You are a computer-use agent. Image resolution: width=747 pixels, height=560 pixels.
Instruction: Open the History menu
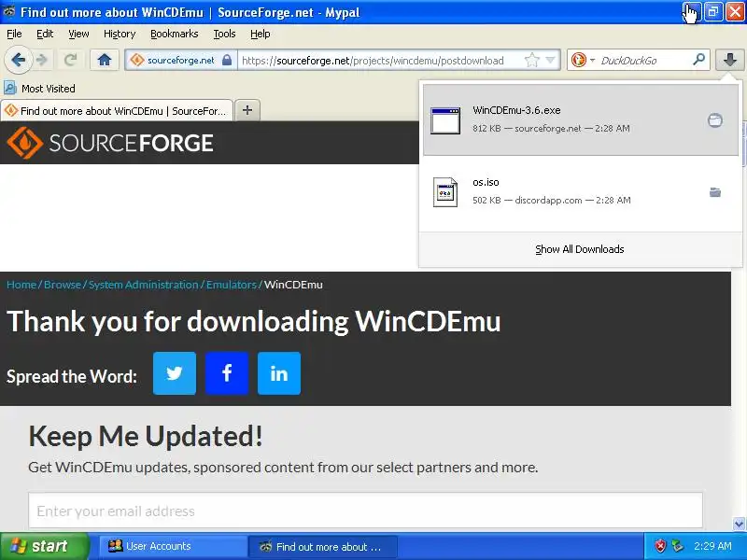pos(120,34)
